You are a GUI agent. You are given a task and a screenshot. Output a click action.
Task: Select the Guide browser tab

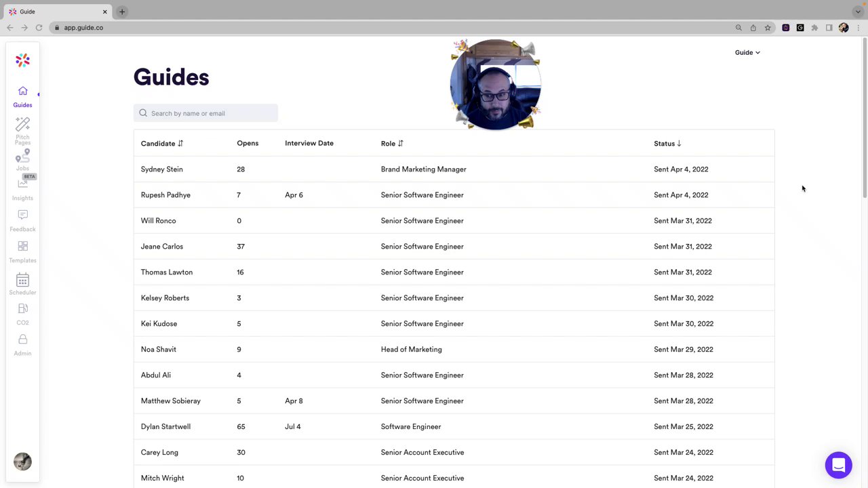tap(58, 12)
